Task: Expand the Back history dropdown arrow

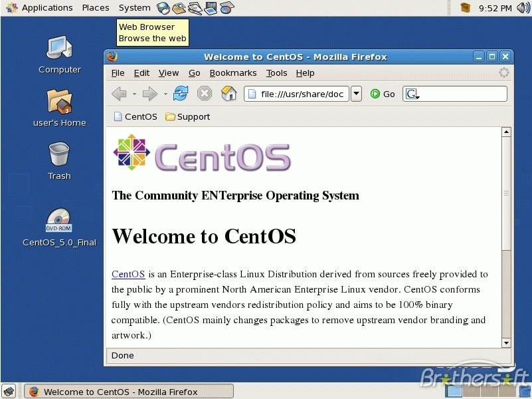Action: (x=134, y=94)
